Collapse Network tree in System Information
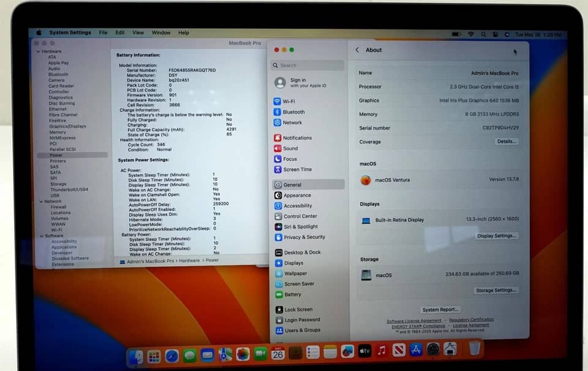Viewport: 588px width, 371px height. click(x=41, y=202)
